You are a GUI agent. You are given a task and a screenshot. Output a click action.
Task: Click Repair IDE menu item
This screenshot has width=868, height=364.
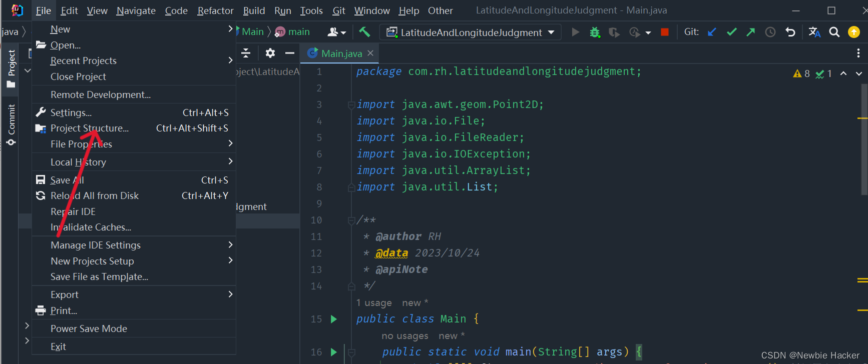[134, 211]
